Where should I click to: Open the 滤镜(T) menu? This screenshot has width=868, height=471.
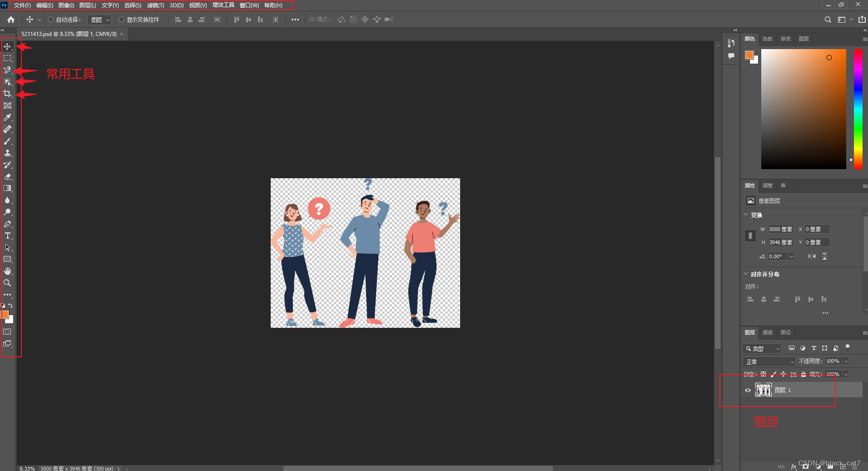(x=155, y=5)
